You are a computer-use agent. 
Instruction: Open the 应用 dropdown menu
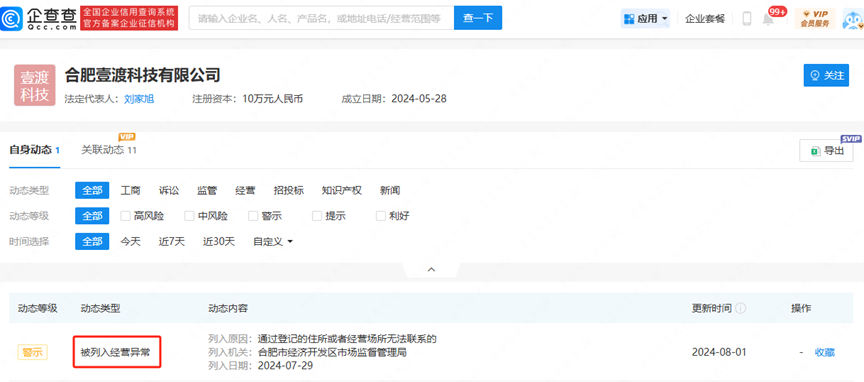[x=645, y=19]
